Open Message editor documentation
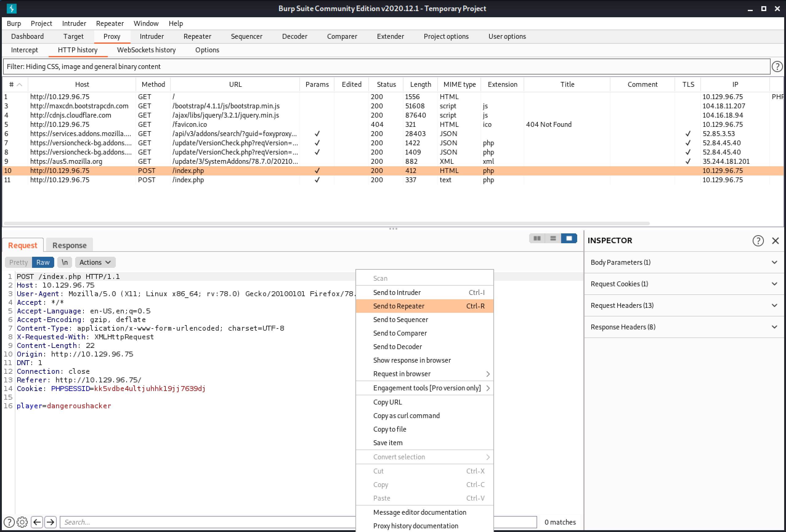Screen dimensions: 786x532 [425, 512]
